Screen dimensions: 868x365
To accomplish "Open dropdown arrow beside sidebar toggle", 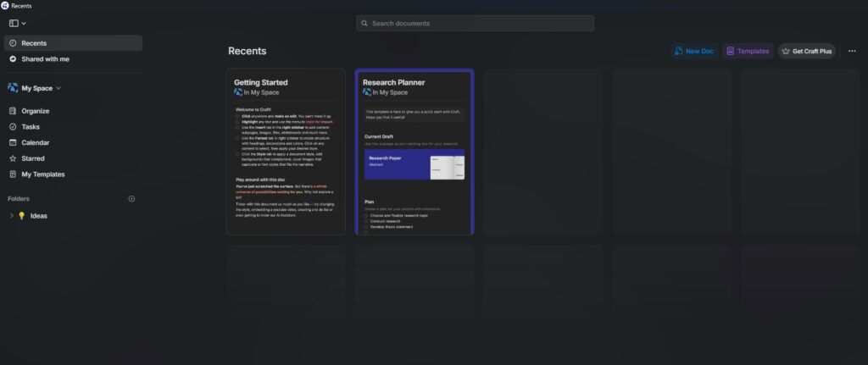I will [24, 23].
